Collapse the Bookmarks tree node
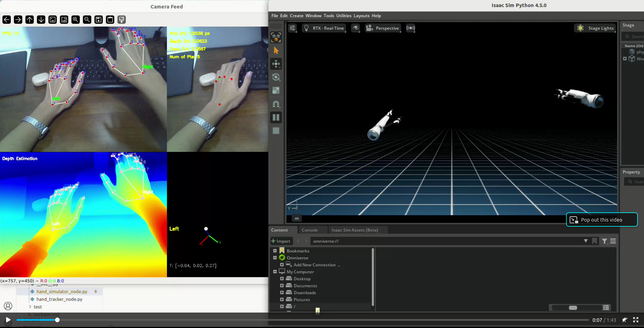 [275, 251]
